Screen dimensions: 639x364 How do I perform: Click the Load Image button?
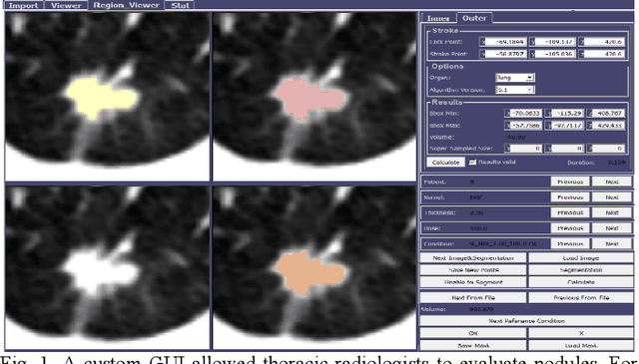(581, 258)
